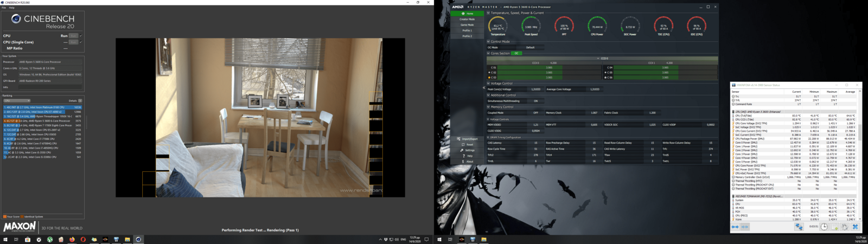Open Firefox from the left taskbar
The height and width of the screenshot is (244, 868).
72,239
